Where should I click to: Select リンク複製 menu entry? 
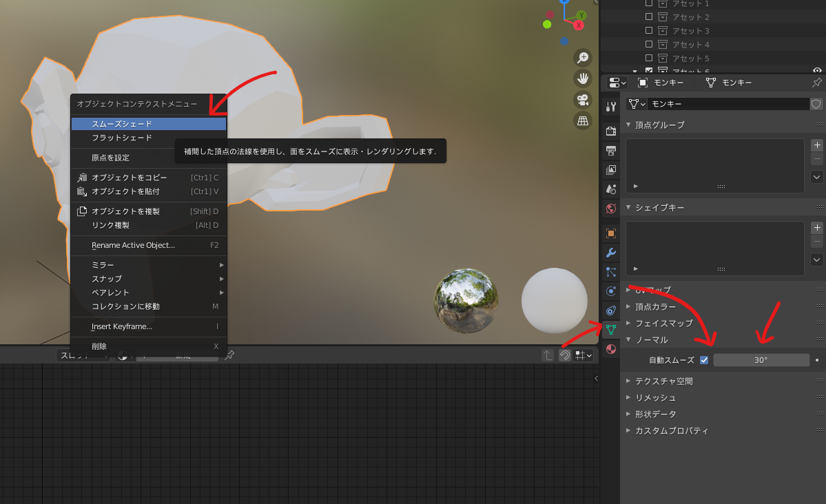(149, 225)
